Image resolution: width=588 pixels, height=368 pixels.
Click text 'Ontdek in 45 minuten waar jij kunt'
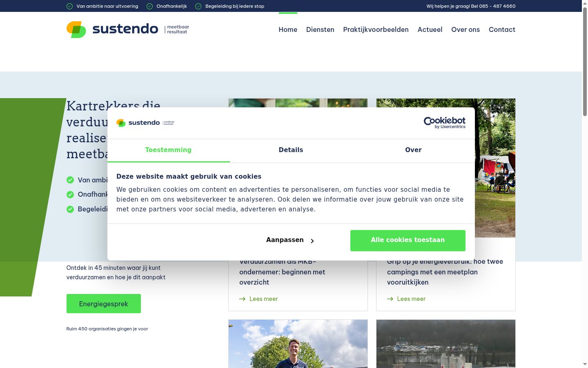114,268
